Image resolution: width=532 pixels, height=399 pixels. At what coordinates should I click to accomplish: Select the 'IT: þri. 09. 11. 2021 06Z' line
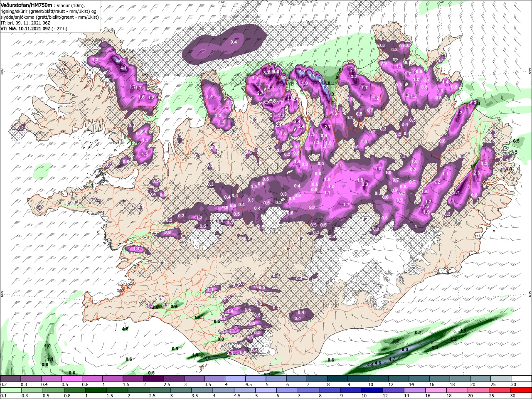(25, 22)
